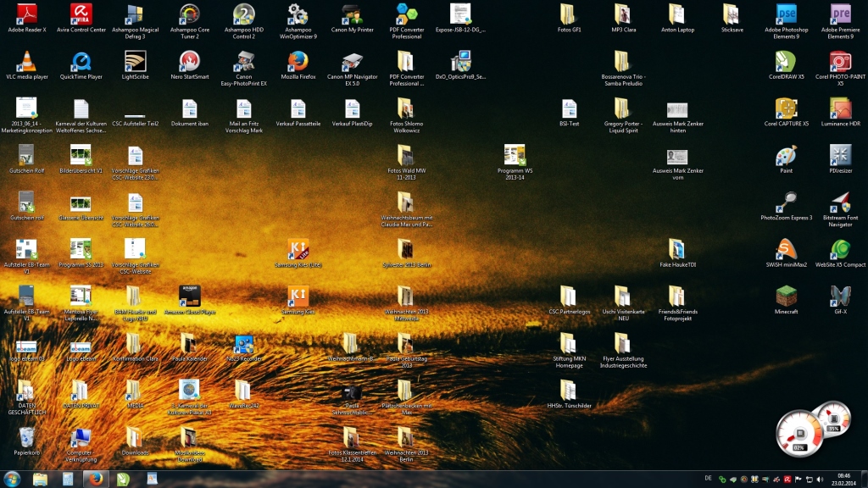Viewport: 868px width, 488px height.
Task: Open the CSC Partnerlogos folder
Action: 568,296
